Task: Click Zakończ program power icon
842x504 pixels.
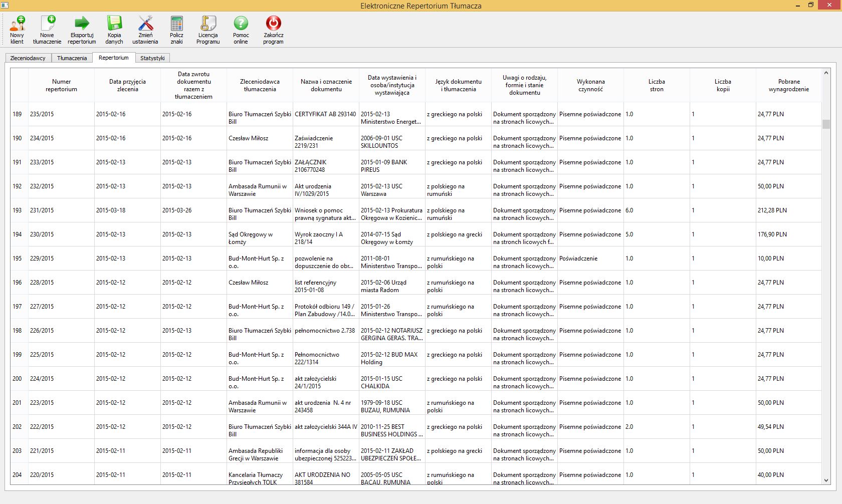Action: pos(273,30)
